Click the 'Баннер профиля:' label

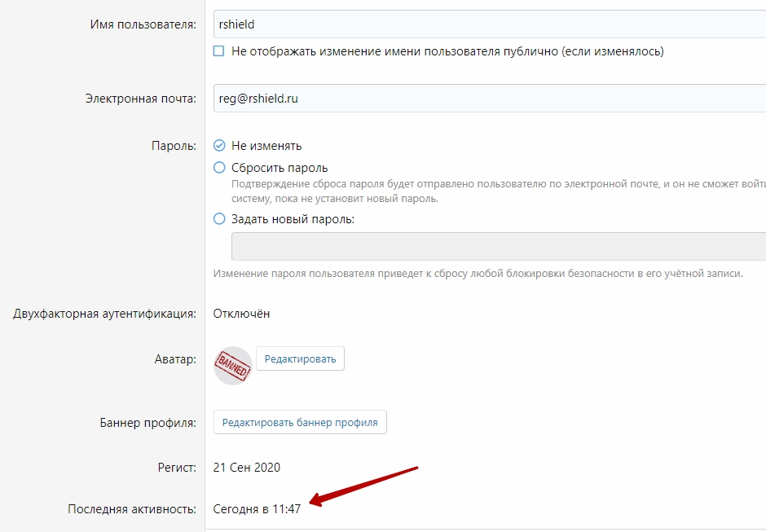point(148,423)
